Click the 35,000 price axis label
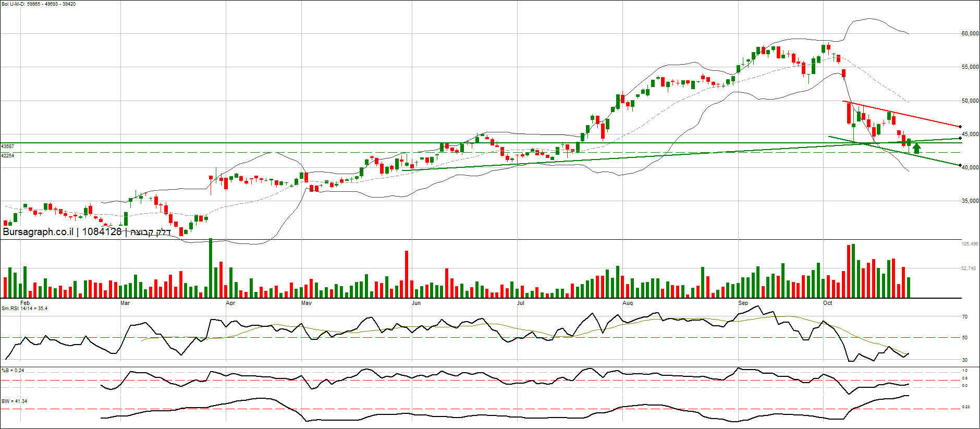The height and width of the screenshot is (429, 980). (970, 201)
